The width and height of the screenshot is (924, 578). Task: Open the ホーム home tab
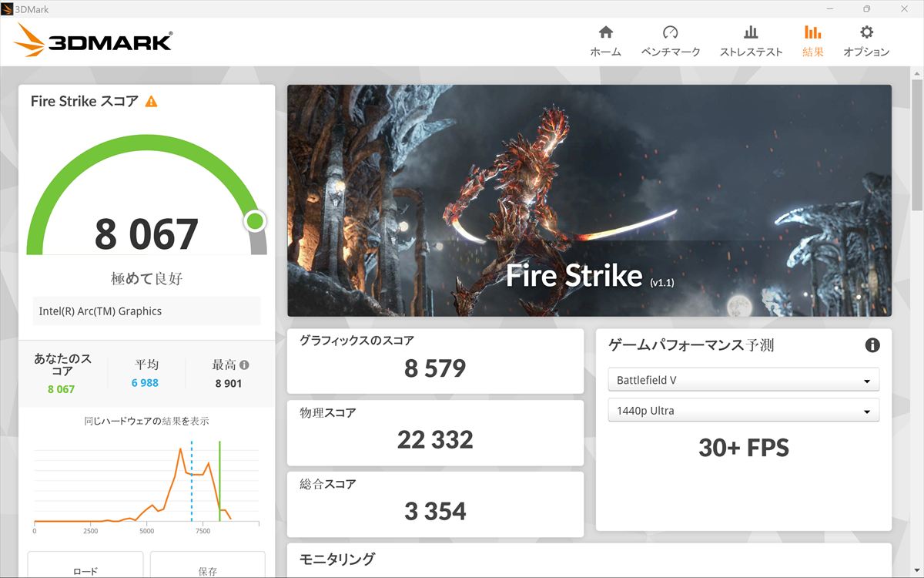point(605,42)
